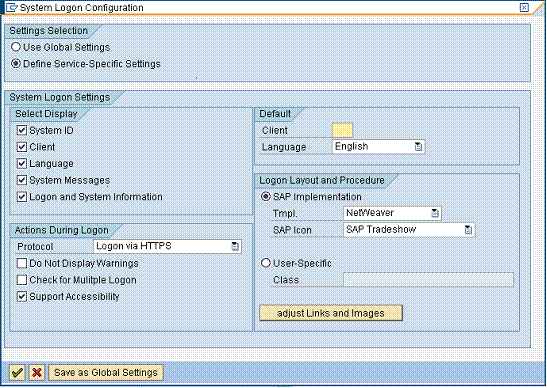Click the Select Display group header
547x388 pixels.
click(x=46, y=114)
